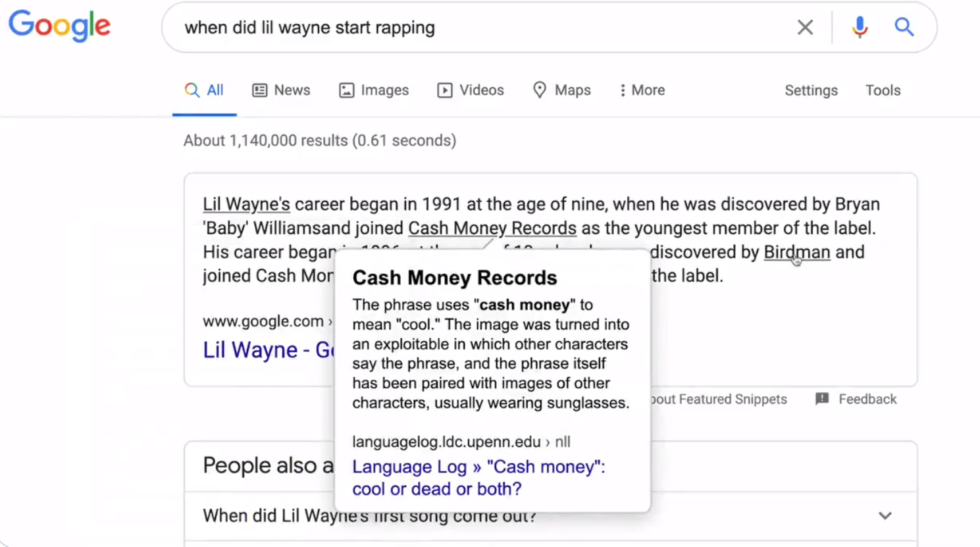Select the News tab icon
Screen dimensions: 980x547
(261, 90)
